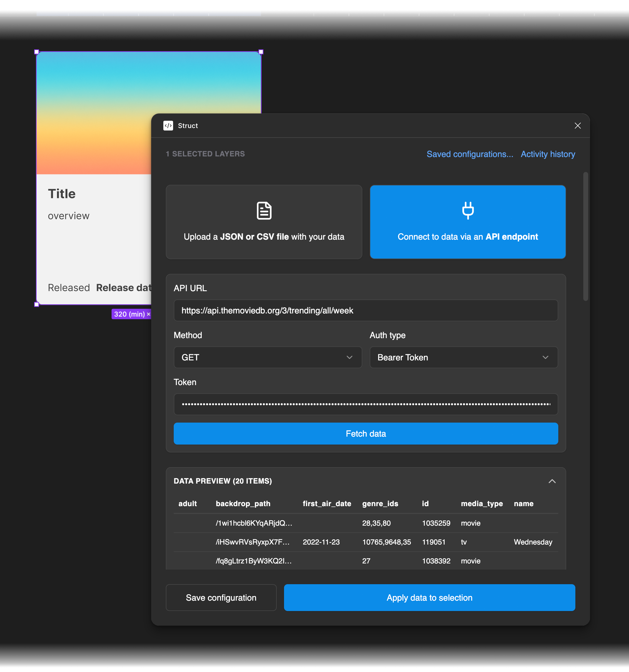View Activity history
629x672 pixels.
coord(547,154)
